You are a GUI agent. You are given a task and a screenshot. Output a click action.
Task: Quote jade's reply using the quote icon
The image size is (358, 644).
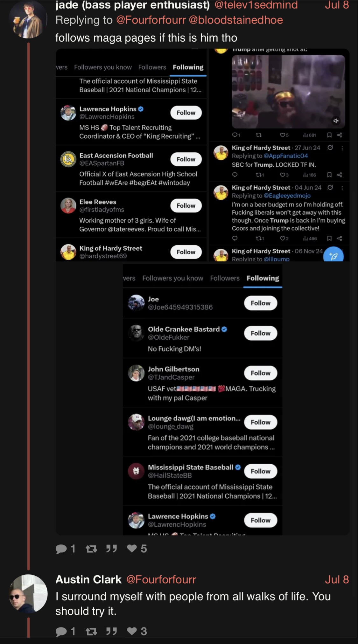[x=111, y=548]
